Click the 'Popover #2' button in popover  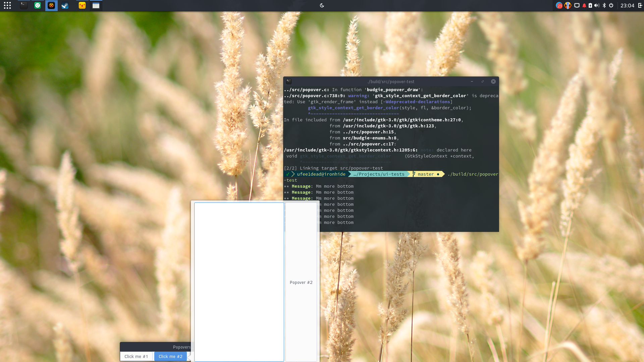(301, 282)
